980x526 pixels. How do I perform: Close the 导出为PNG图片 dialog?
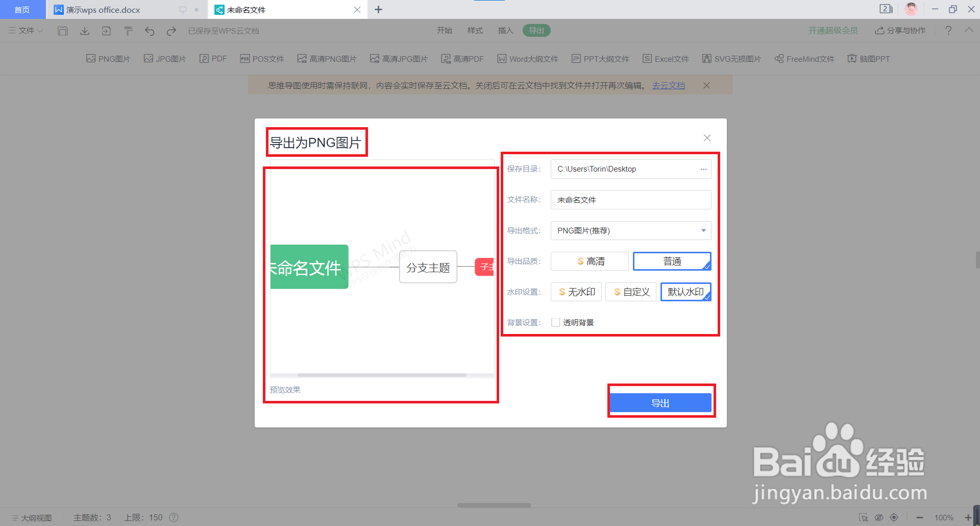pyautogui.click(x=707, y=138)
